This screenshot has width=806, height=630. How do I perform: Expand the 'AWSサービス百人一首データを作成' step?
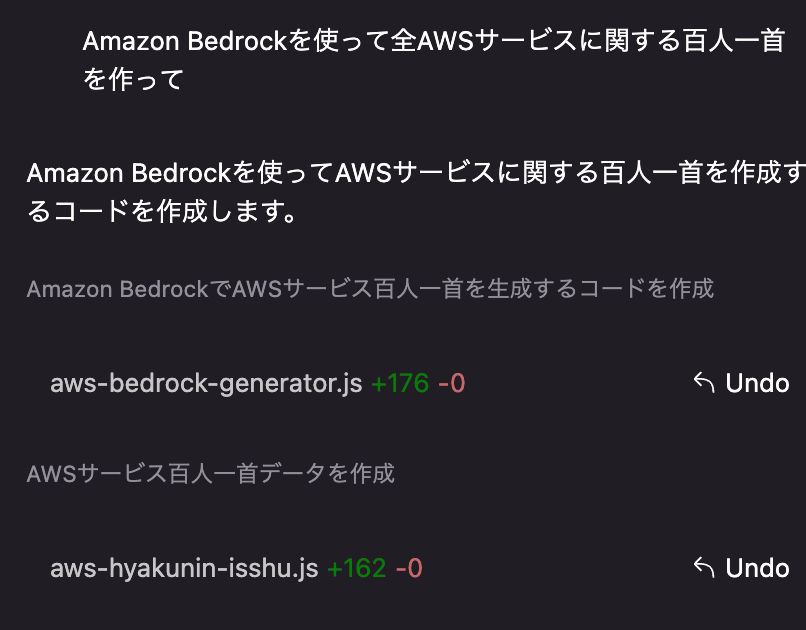click(x=210, y=474)
